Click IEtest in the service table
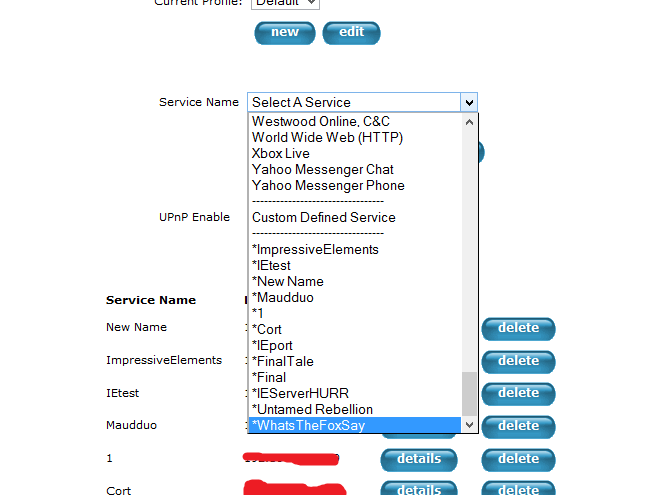The image size is (655, 495). point(122,393)
